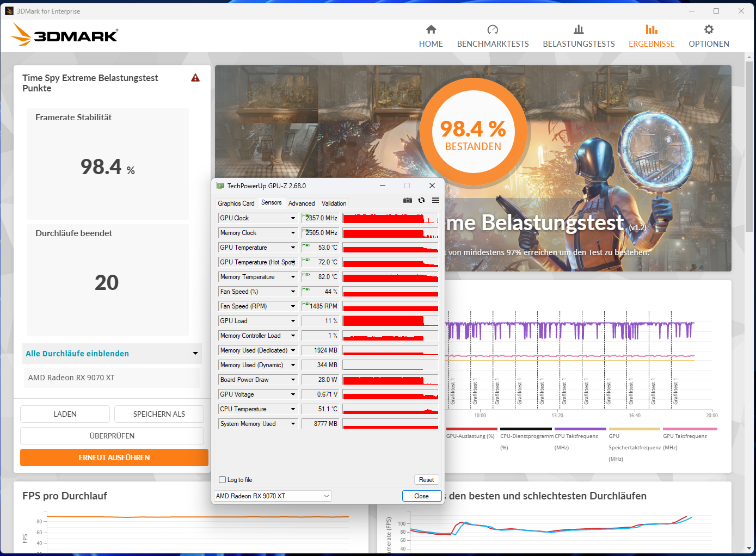
Task: Click the 1485 RPM fan value
Action: click(320, 306)
